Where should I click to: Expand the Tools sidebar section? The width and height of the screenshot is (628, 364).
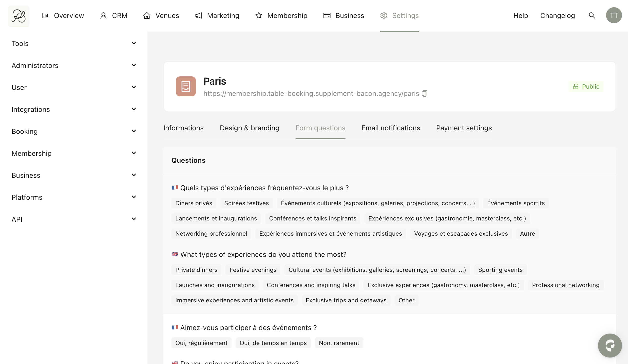(x=134, y=43)
